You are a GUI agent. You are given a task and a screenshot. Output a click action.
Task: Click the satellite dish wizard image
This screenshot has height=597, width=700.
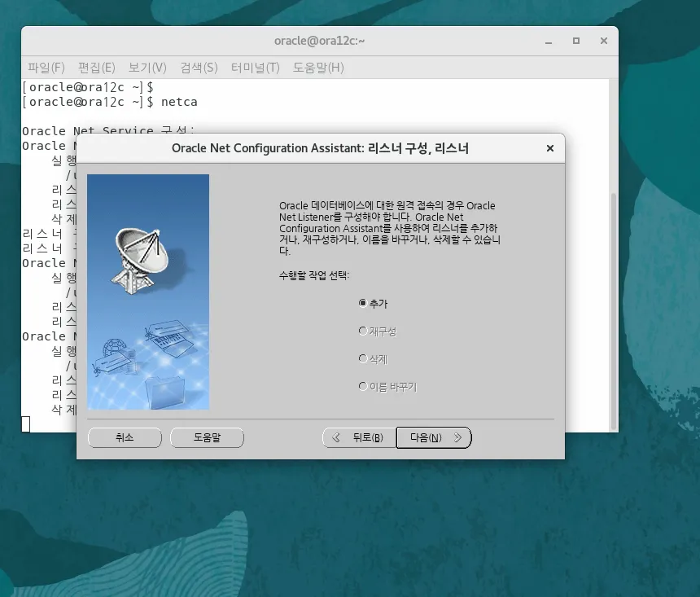(148, 292)
